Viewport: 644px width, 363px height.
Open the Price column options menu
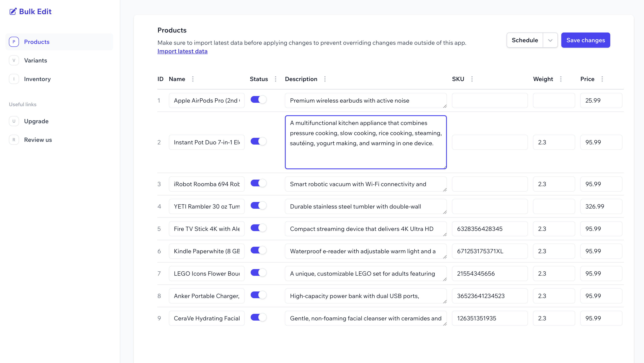coord(602,79)
